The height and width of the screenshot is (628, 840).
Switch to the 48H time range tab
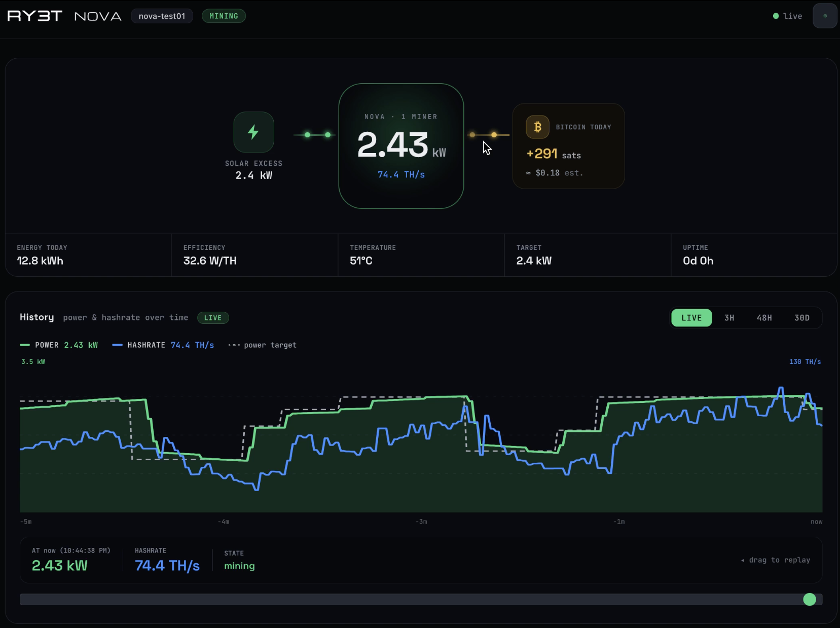tap(764, 318)
